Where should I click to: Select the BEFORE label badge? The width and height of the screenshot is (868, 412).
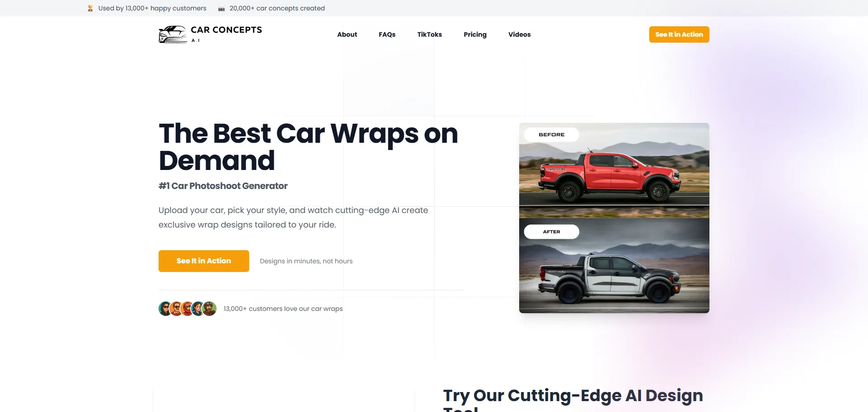click(x=551, y=135)
